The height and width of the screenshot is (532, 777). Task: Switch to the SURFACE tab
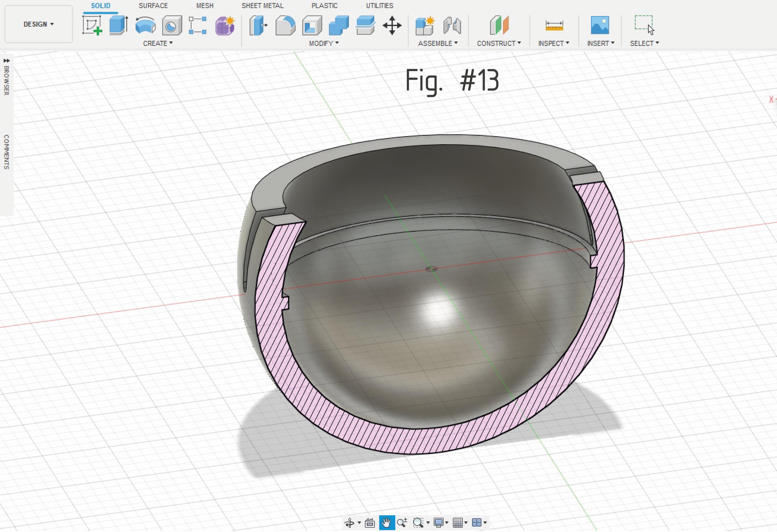(153, 6)
